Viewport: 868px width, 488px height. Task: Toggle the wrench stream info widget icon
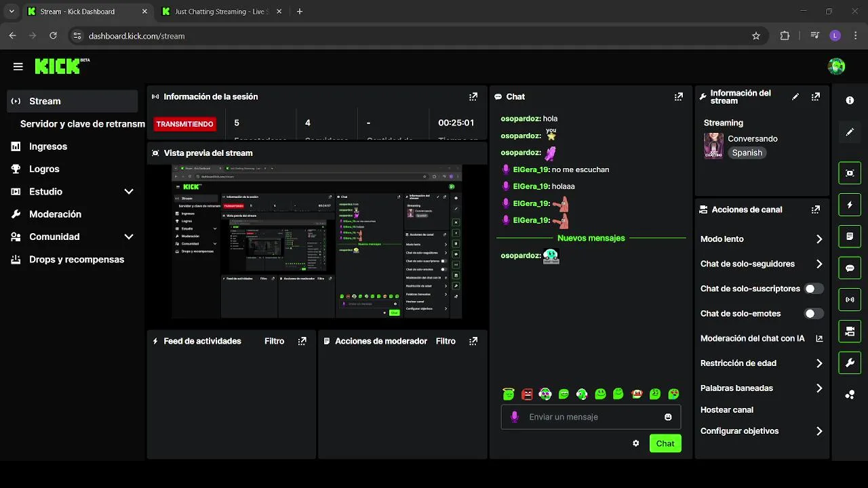[850, 363]
